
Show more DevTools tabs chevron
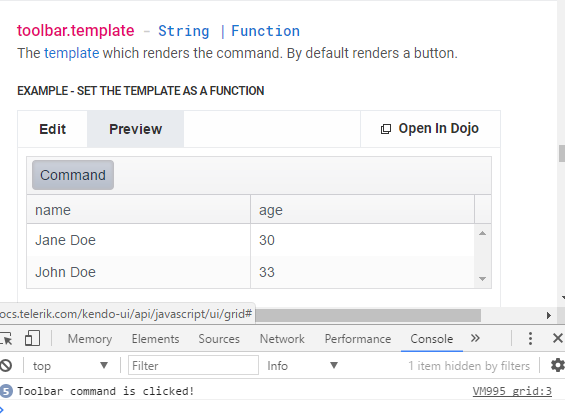[475, 338]
